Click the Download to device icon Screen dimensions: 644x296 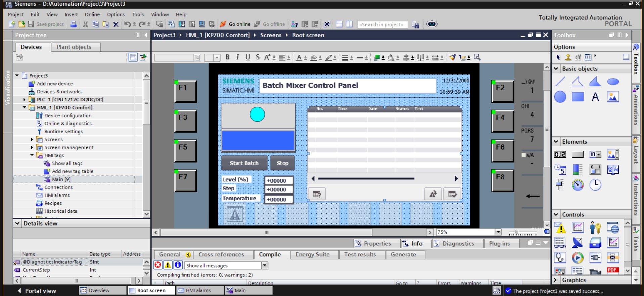(x=182, y=24)
